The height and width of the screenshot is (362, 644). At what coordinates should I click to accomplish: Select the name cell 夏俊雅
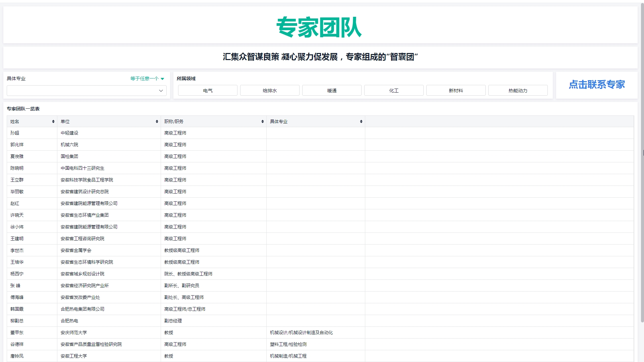pyautogui.click(x=32, y=156)
